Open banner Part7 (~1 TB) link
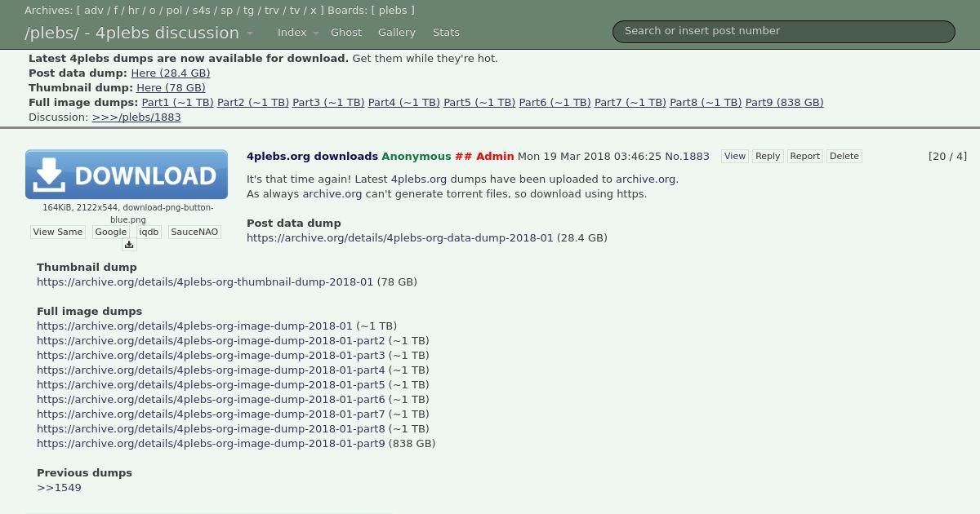This screenshot has height=514, width=980. point(630,103)
